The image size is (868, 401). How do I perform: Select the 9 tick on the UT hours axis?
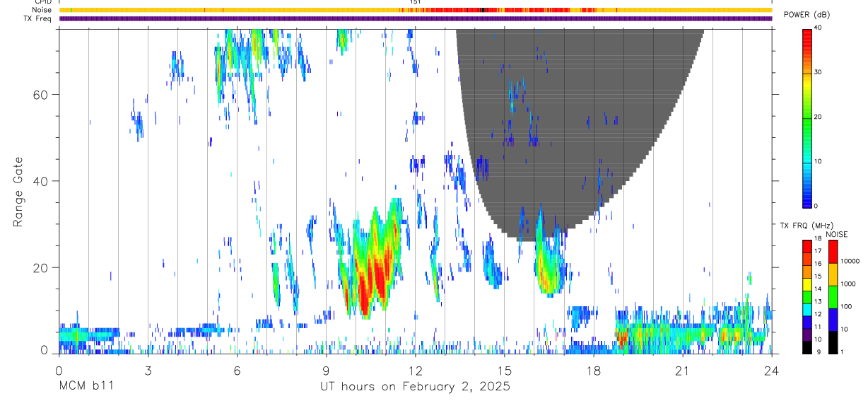326,371
